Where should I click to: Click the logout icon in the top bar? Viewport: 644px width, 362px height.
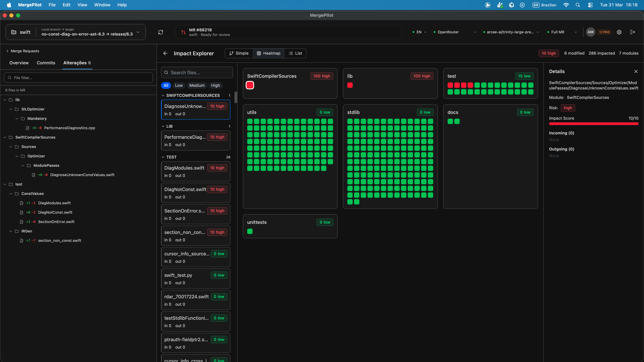tap(633, 32)
